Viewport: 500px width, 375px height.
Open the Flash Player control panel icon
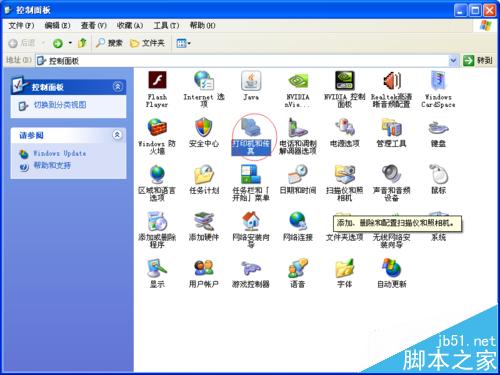tap(157, 81)
